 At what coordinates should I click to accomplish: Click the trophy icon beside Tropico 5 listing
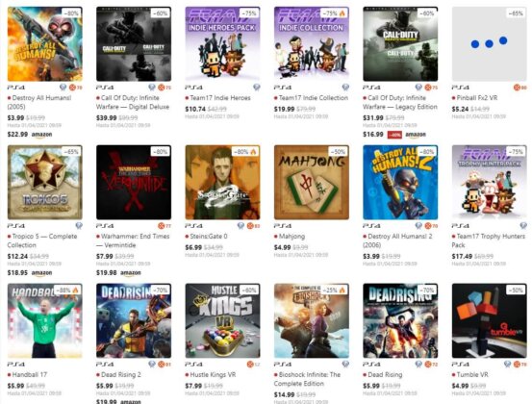pyautogui.click(x=79, y=226)
